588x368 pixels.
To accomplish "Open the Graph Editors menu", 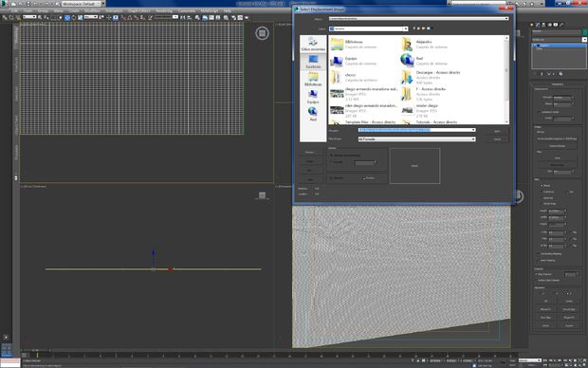I will tap(138, 10).
